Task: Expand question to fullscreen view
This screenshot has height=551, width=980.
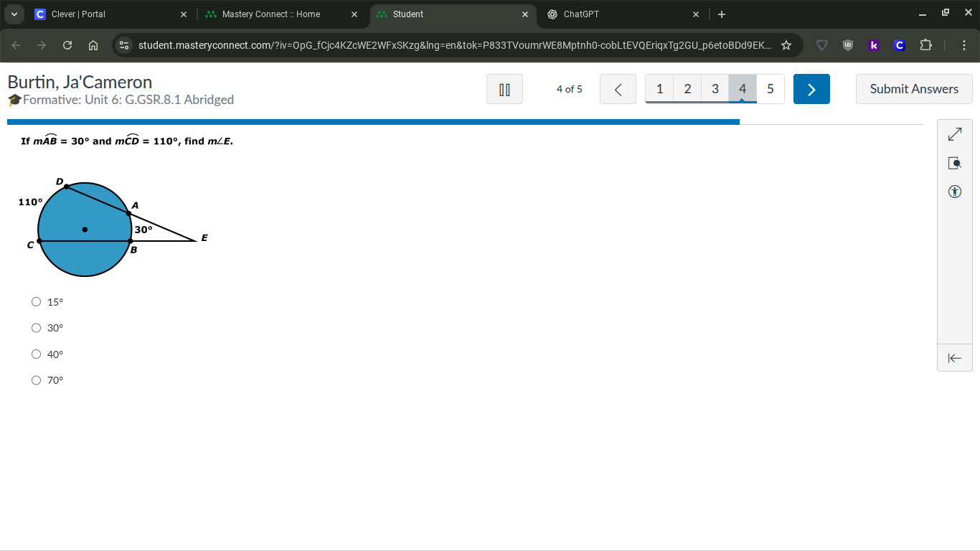Action: [955, 135]
